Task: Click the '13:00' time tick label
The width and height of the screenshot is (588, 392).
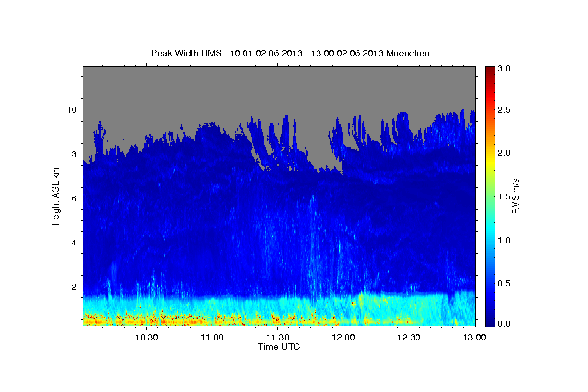Action: 475,337
